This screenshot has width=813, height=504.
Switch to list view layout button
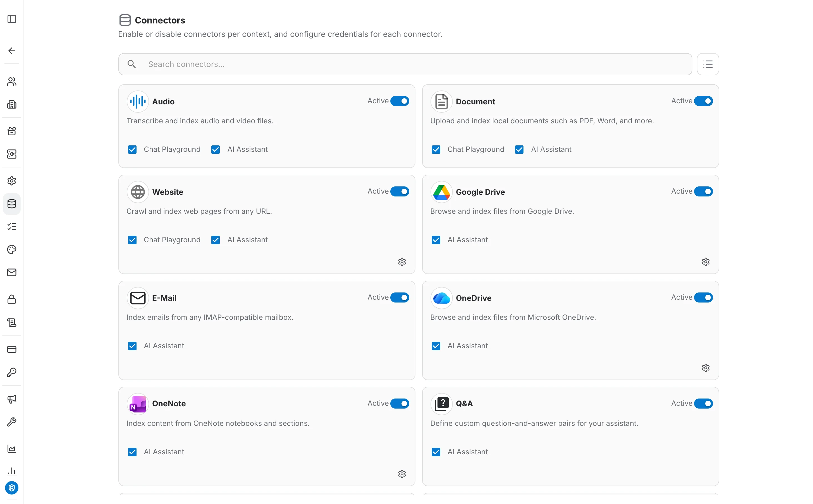coord(708,64)
